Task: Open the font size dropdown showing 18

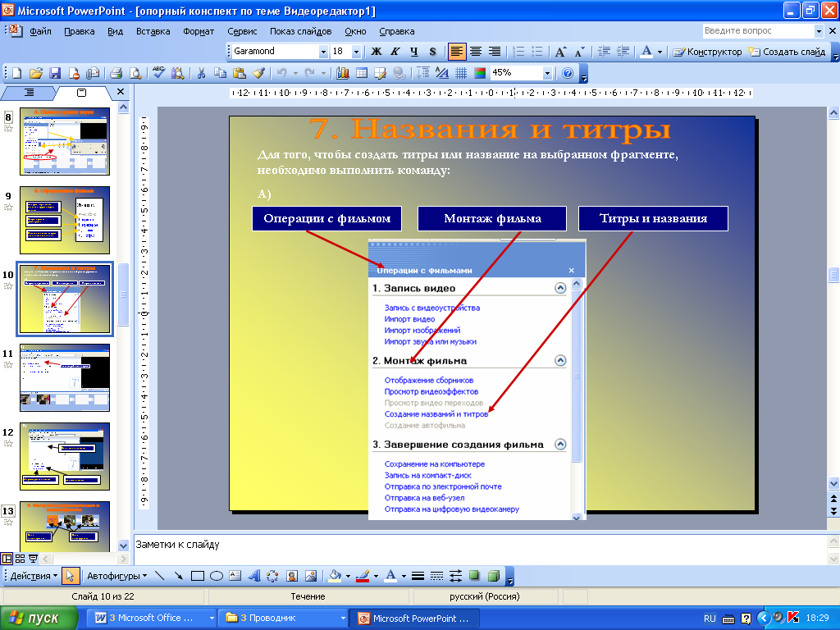Action: [356, 52]
